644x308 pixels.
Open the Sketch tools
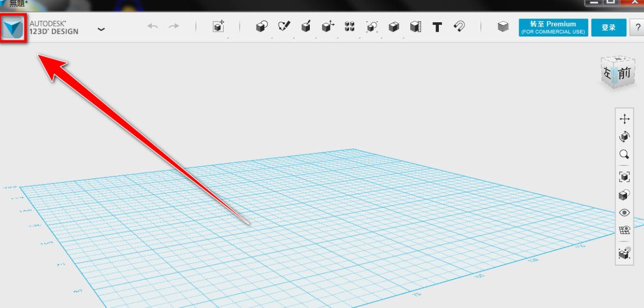tap(284, 26)
